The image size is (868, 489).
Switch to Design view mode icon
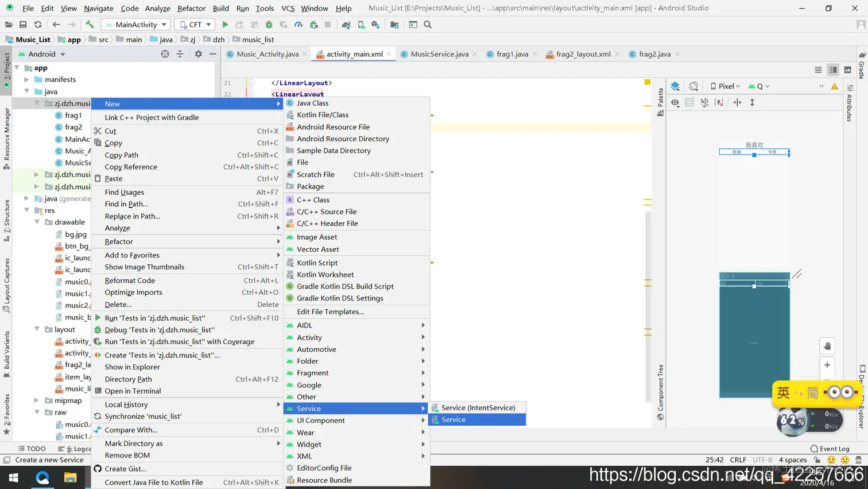point(848,70)
